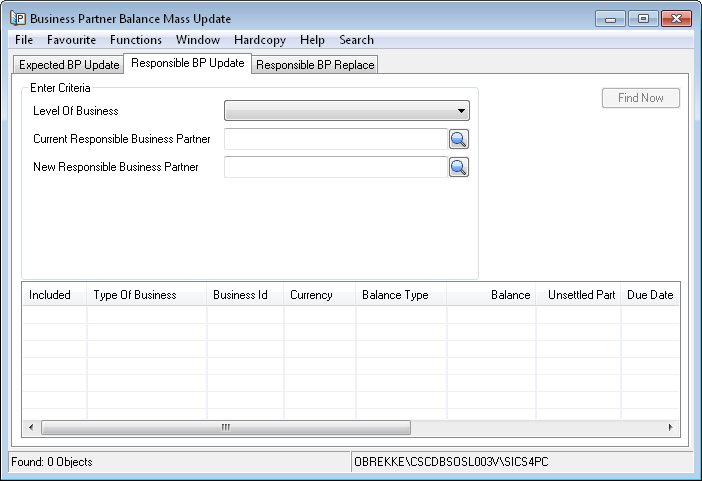This screenshot has width=702, height=481.
Task: Click the horizontal scrollbar left arrow
Action: click(31, 427)
